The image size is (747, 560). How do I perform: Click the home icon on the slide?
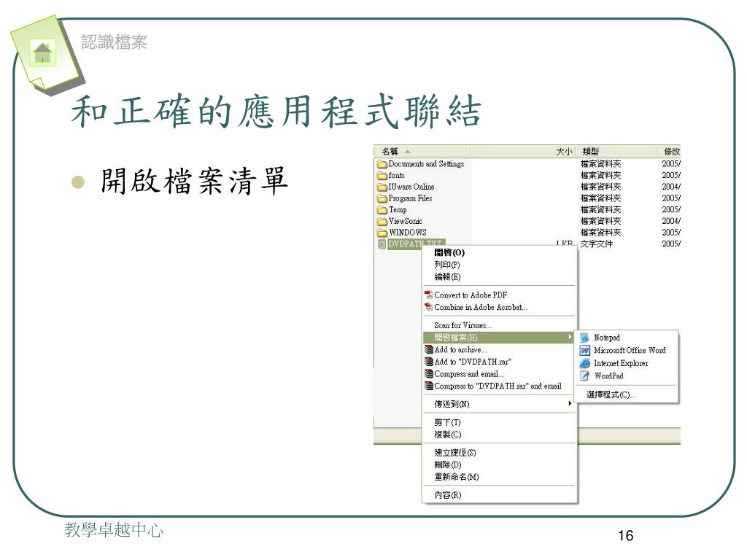(43, 52)
